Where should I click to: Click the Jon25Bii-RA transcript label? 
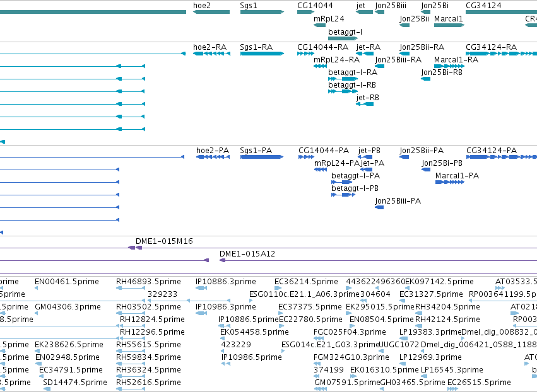tap(422, 47)
